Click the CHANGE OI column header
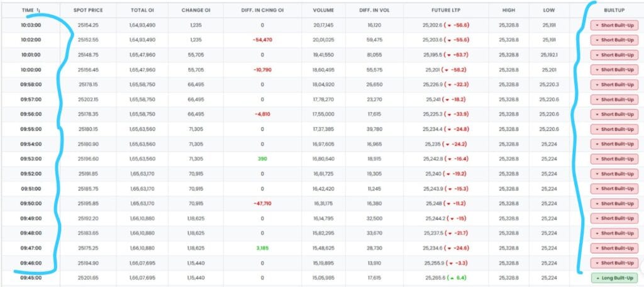The image size is (644, 287). (196, 11)
